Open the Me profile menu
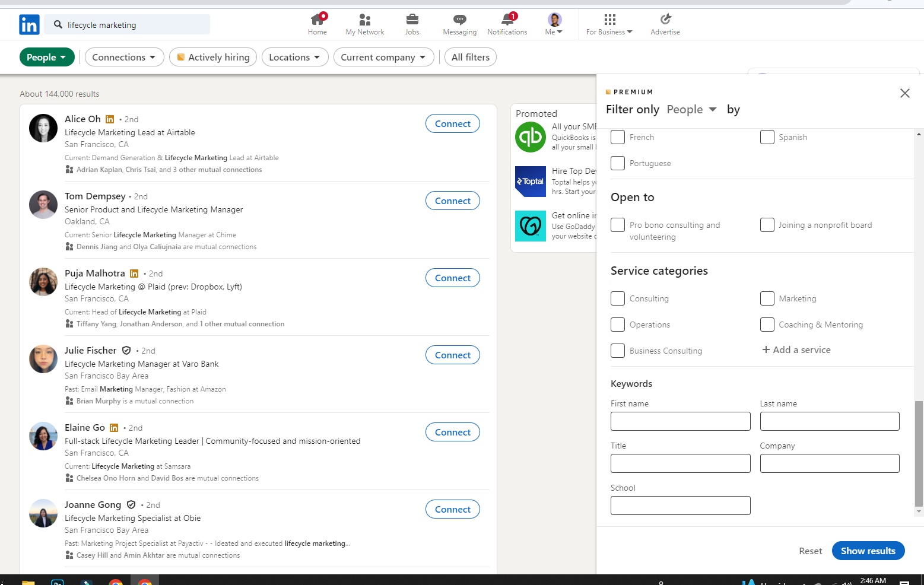The width and height of the screenshot is (924, 585). click(x=554, y=24)
